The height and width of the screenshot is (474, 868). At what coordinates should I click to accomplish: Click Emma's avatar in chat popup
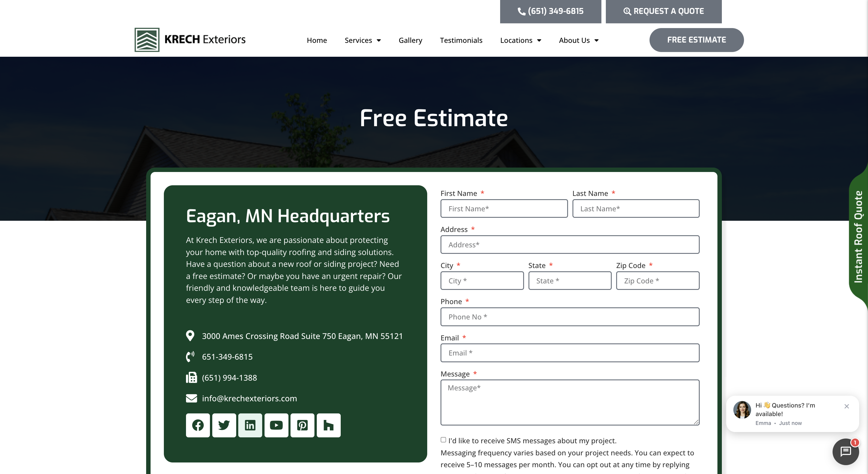[x=742, y=410]
